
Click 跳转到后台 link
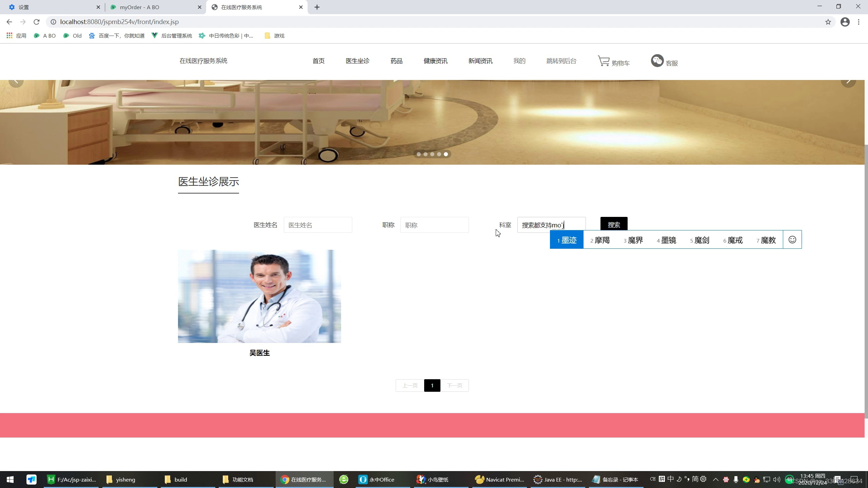561,61
